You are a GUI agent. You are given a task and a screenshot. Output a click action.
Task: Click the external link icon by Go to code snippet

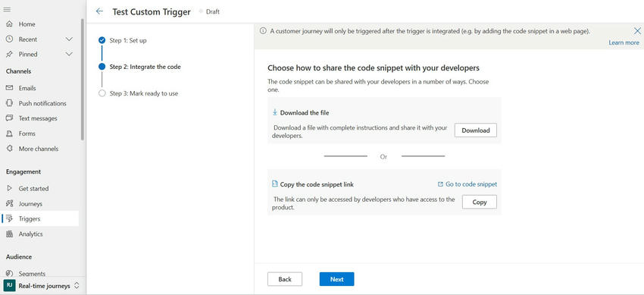coord(440,184)
